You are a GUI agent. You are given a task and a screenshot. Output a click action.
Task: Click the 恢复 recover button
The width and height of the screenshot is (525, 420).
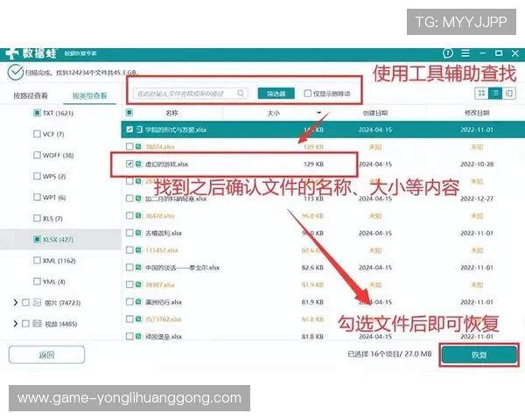479,354
